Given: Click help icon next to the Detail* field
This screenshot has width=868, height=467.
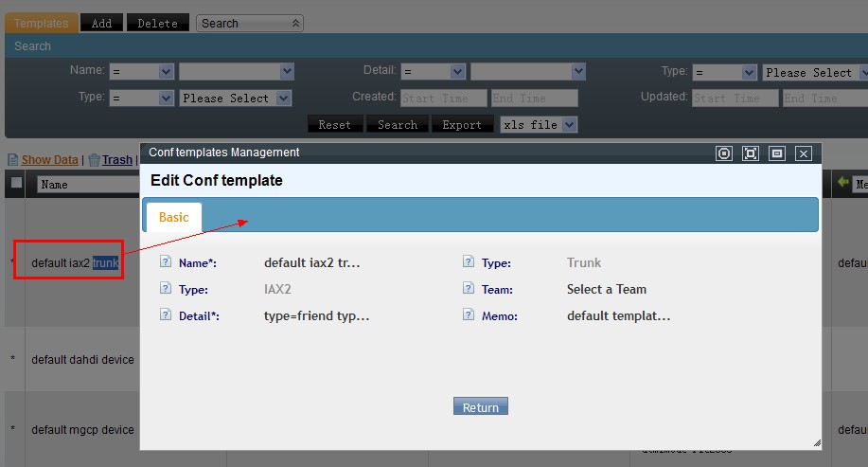Looking at the screenshot, I should coord(166,315).
